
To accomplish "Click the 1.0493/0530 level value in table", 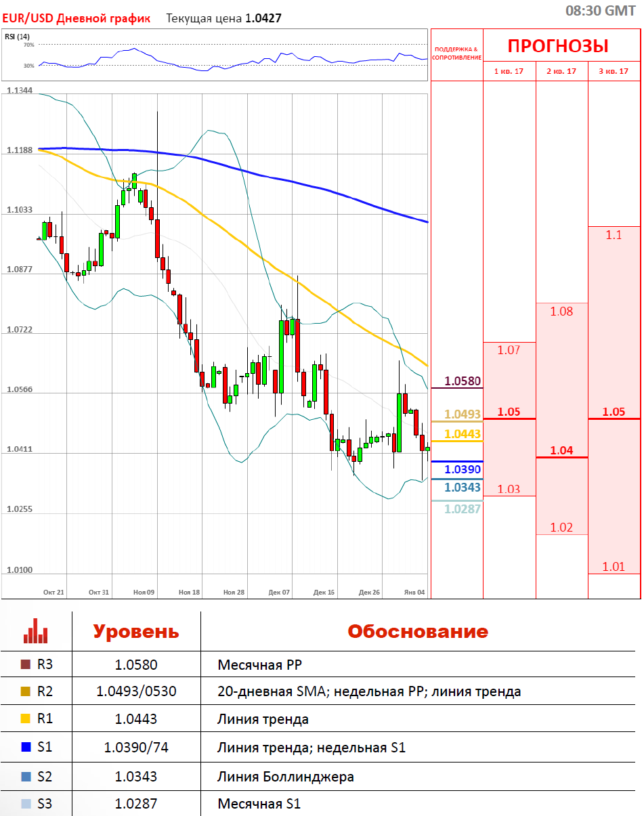I will click(x=135, y=692).
